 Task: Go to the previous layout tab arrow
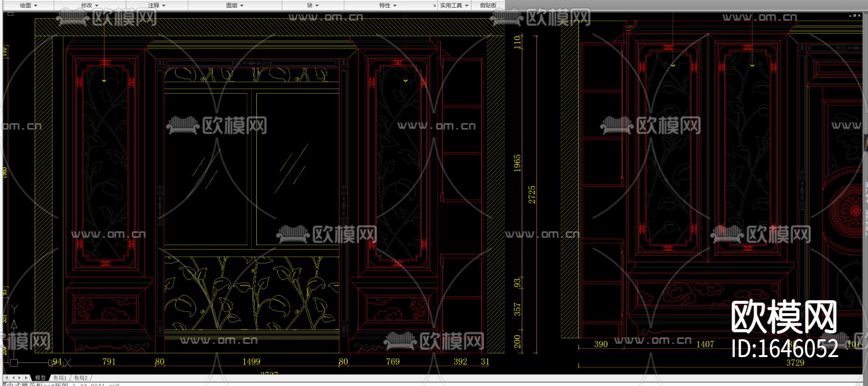pyautogui.click(x=13, y=378)
